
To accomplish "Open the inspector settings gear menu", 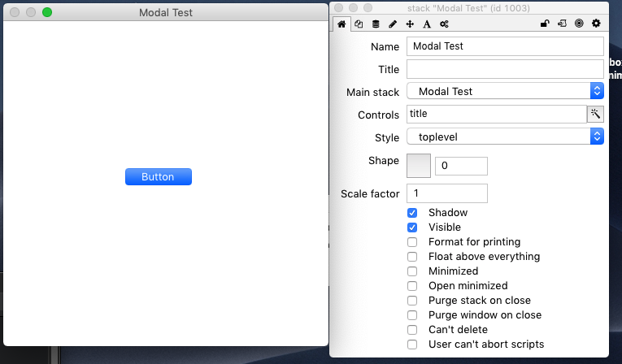I will (x=596, y=24).
